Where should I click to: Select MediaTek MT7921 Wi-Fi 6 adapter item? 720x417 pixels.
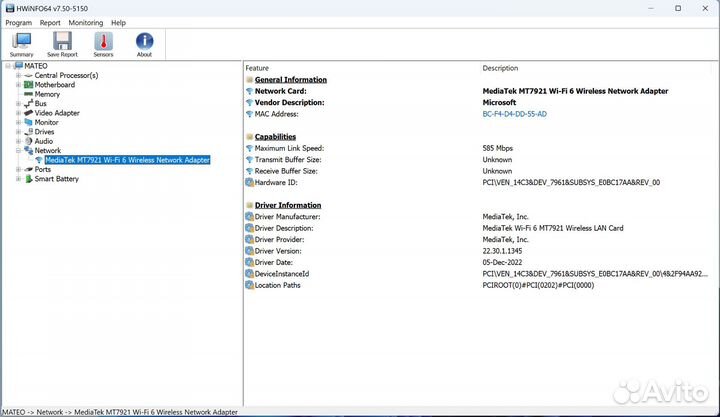127,160
